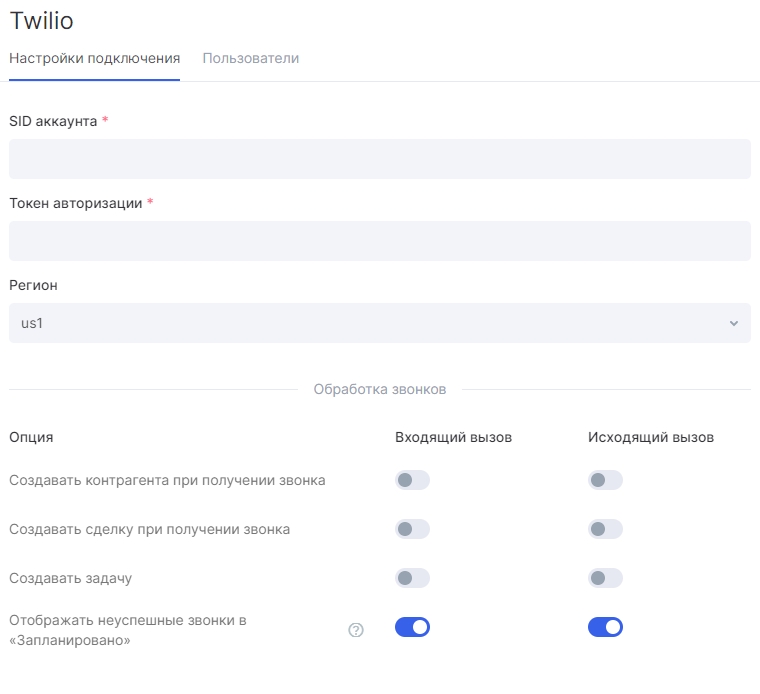Image resolution: width=760 pixels, height=694 pixels.
Task: Switch to the Пользователи tab
Action: 251,58
